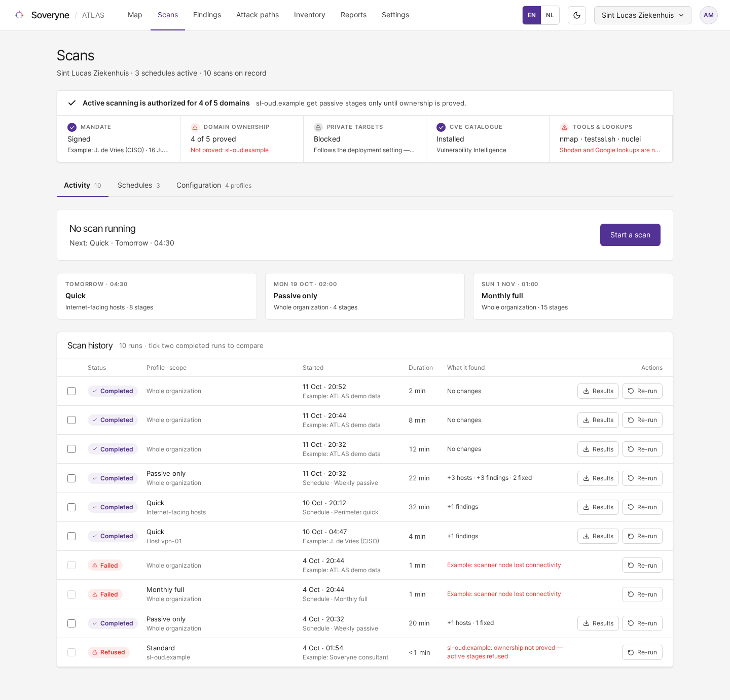The width and height of the screenshot is (730, 700).
Task: Switch language to NL
Action: click(550, 15)
